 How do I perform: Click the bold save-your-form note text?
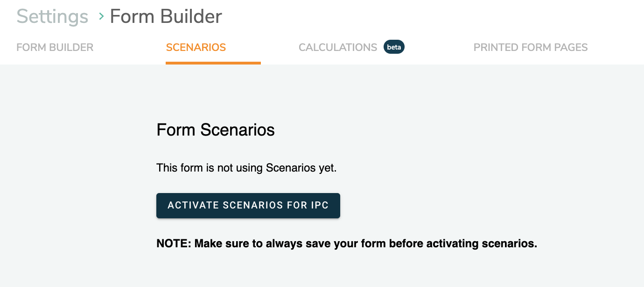click(347, 244)
